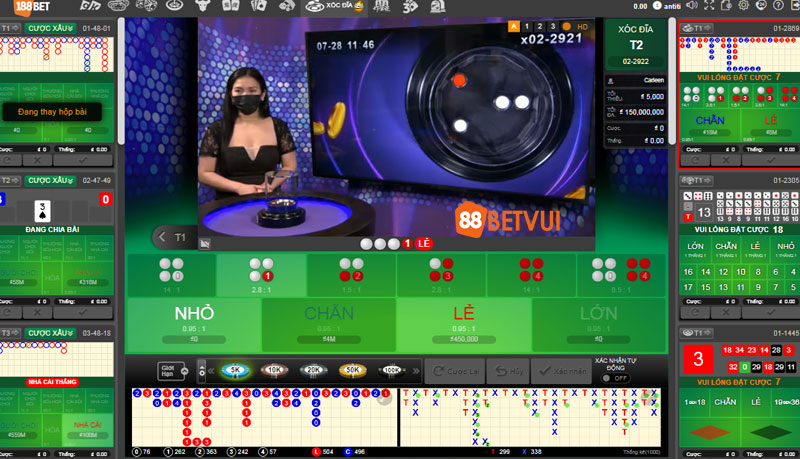Image resolution: width=800 pixels, height=459 pixels.
Task: Open the dice game category icon
Action: tap(146, 6)
